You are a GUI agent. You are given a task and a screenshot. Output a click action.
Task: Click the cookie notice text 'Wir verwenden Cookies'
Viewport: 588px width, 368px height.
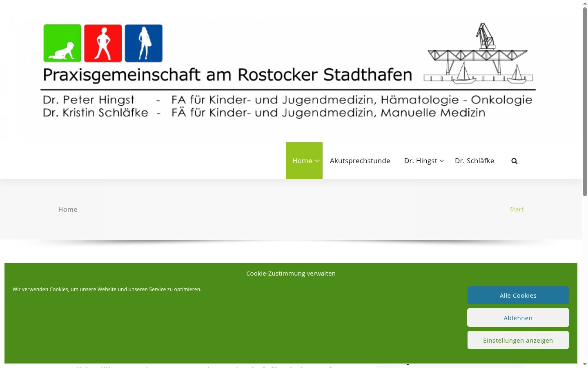[107, 289]
